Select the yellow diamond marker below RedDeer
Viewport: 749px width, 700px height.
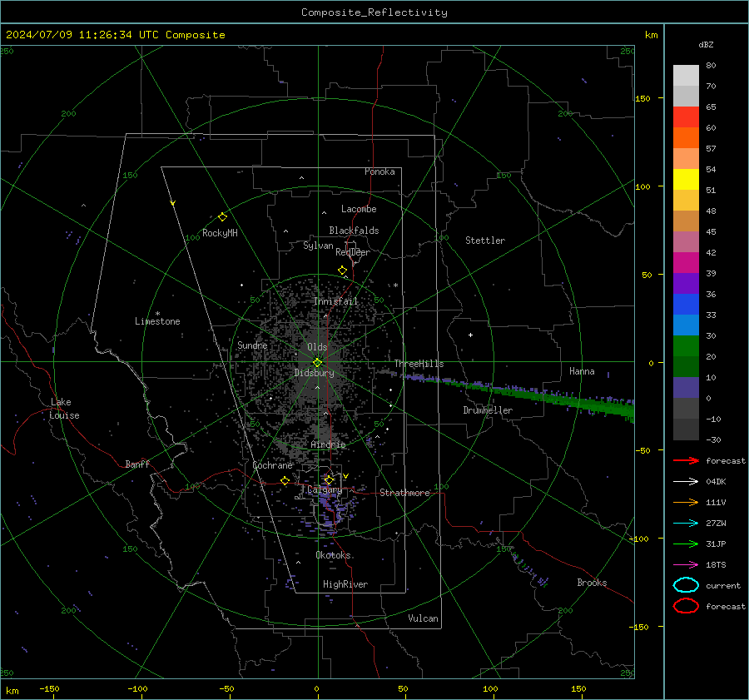pyautogui.click(x=342, y=271)
